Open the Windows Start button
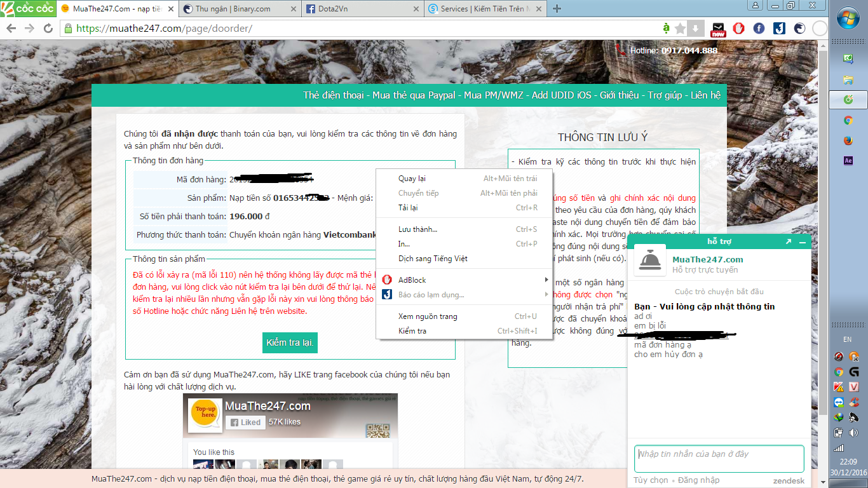 [848, 19]
